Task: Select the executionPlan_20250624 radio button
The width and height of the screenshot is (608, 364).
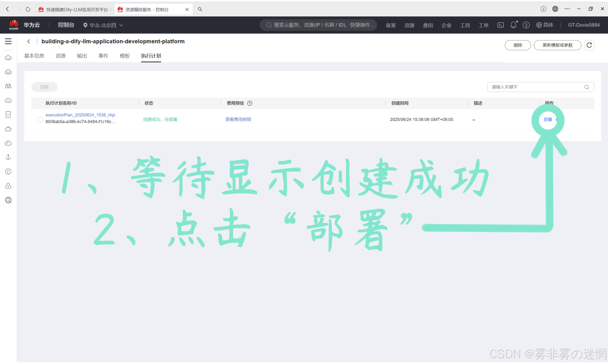Action: pos(40,120)
